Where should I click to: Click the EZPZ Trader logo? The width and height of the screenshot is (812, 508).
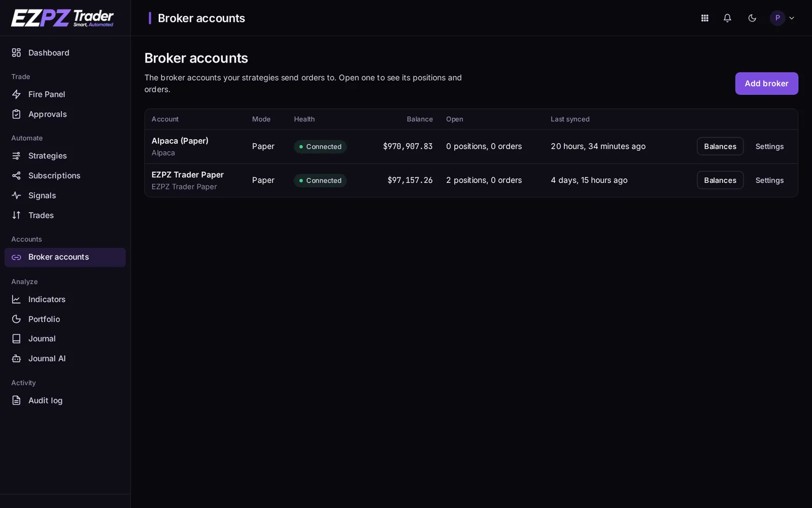(x=62, y=18)
